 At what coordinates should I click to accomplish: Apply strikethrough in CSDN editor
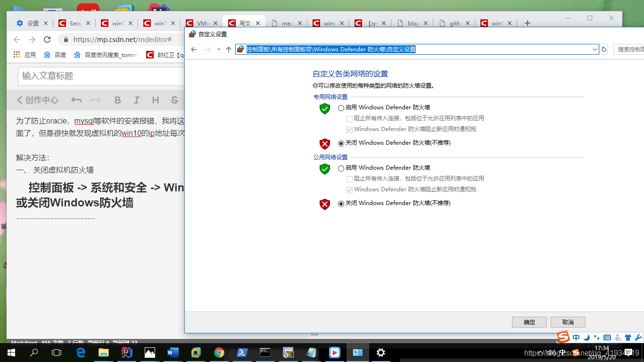click(174, 100)
